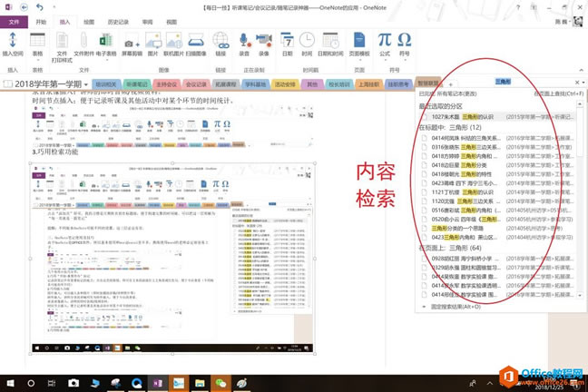Insert the Date (日期) stamp
588x392 pixels.
[288, 44]
